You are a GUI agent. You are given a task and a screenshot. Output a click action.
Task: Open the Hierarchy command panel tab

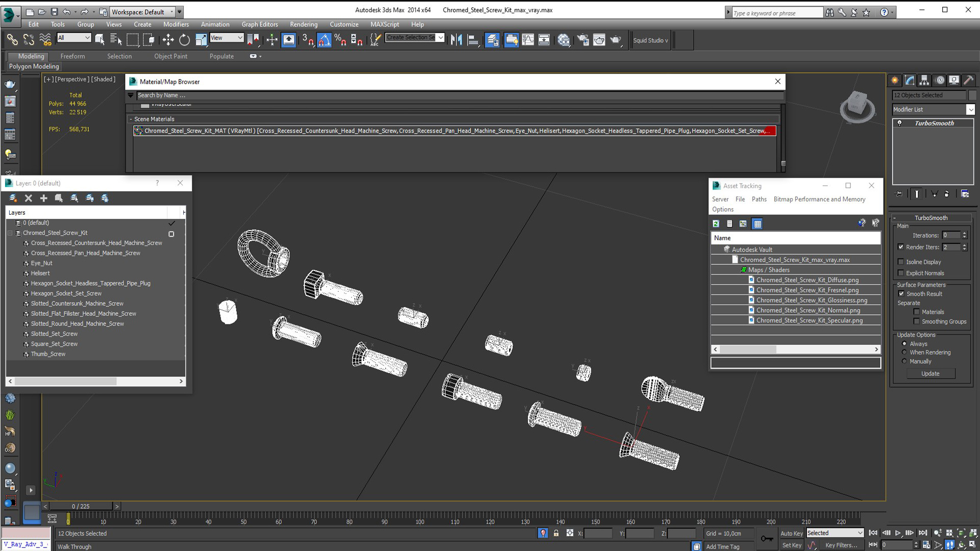coord(924,80)
